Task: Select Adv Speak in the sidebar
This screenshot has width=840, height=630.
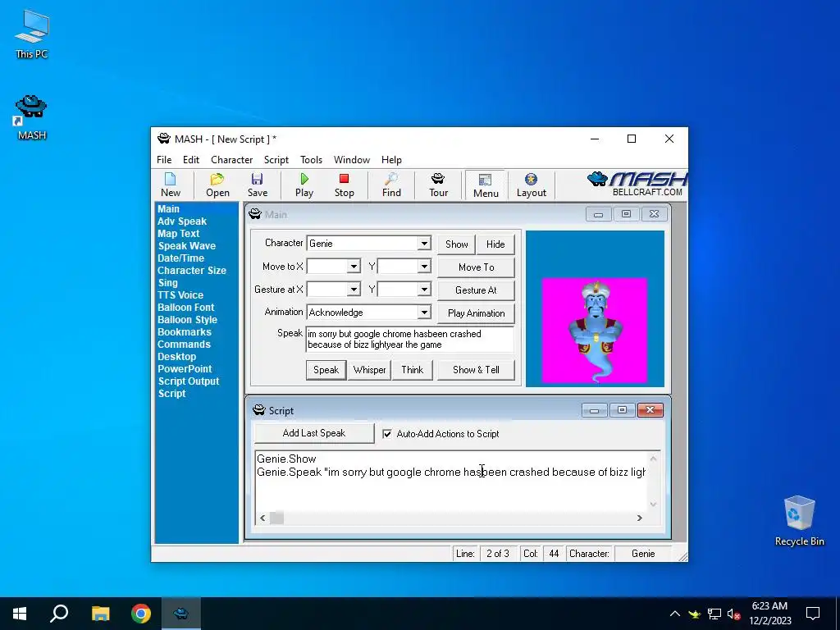Action: (x=182, y=221)
